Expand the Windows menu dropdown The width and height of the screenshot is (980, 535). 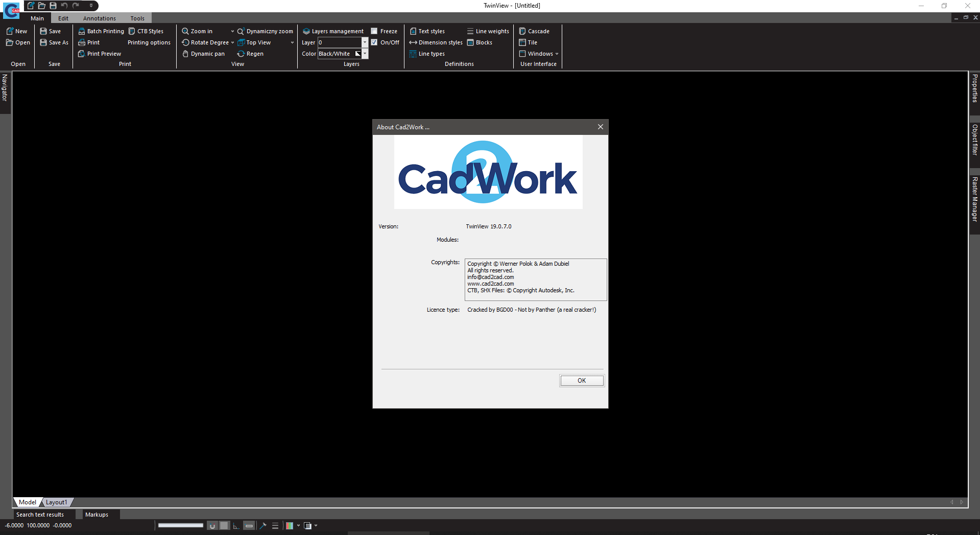tap(557, 54)
